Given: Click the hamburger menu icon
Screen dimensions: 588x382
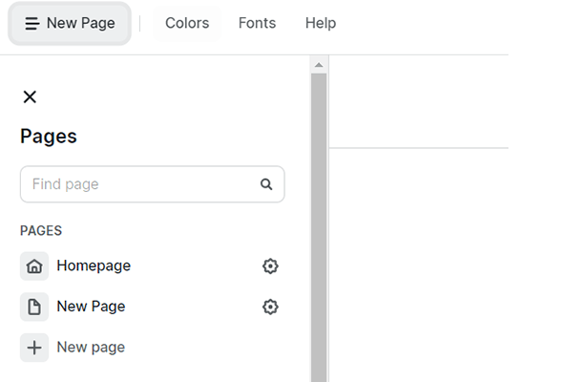Looking at the screenshot, I should tap(32, 23).
